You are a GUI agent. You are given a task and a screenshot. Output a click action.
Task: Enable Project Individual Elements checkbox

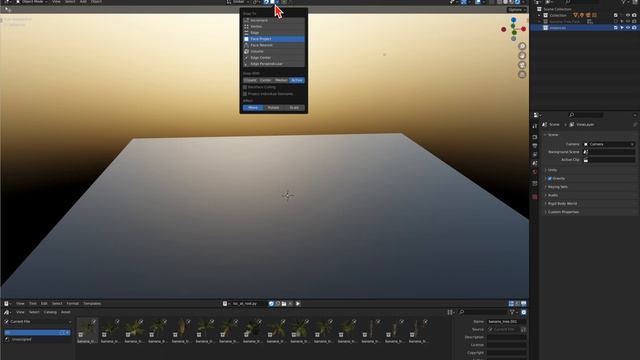pos(245,94)
